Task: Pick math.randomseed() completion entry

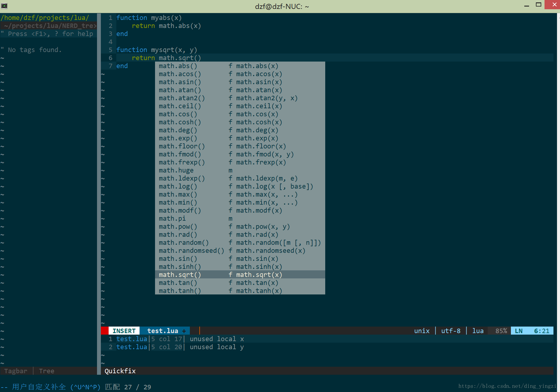Action: [x=240, y=251]
